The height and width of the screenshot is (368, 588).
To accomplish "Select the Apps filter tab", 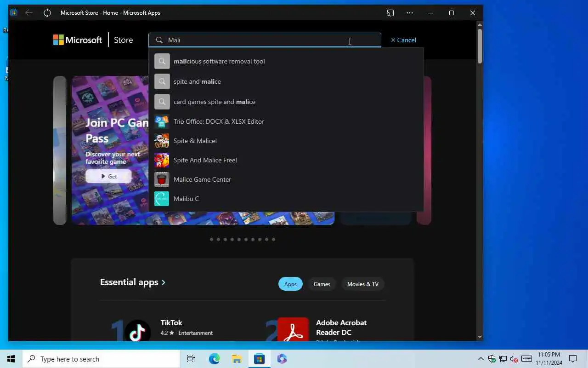I will point(290,284).
